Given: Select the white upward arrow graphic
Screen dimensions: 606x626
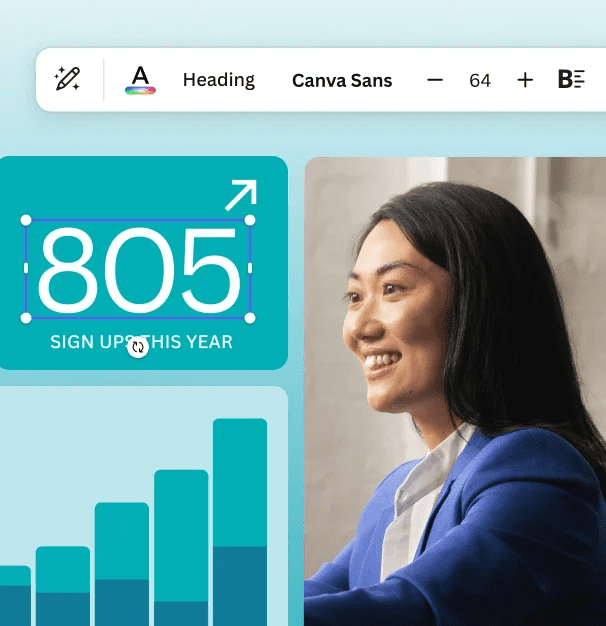Looking at the screenshot, I should click(x=241, y=195).
